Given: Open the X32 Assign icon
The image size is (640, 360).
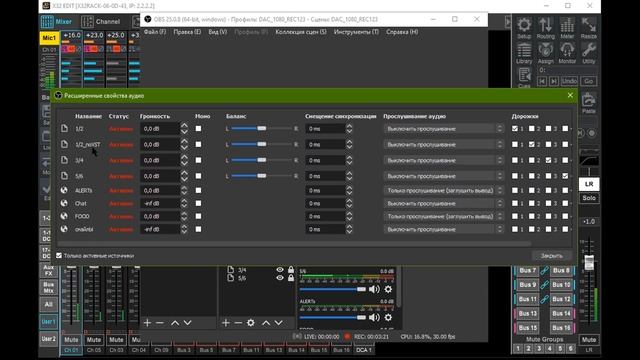Looking at the screenshot, I should pyautogui.click(x=546, y=53).
